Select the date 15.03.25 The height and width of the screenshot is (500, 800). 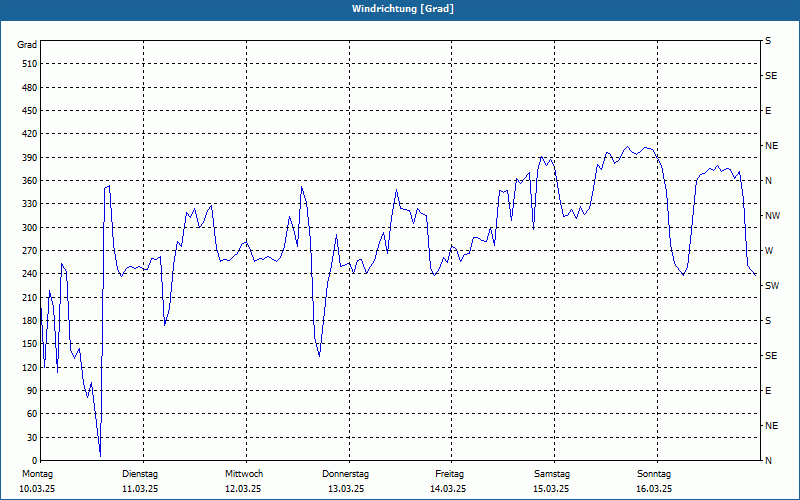pyautogui.click(x=551, y=489)
